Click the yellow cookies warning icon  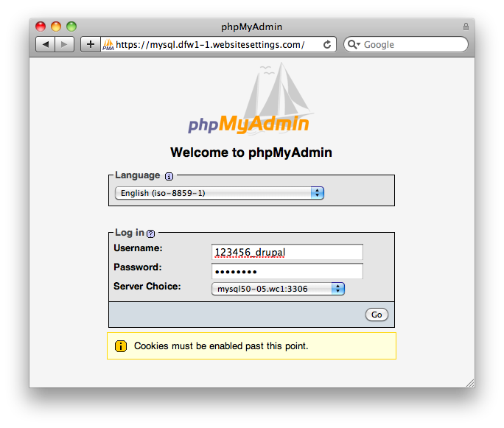121,346
